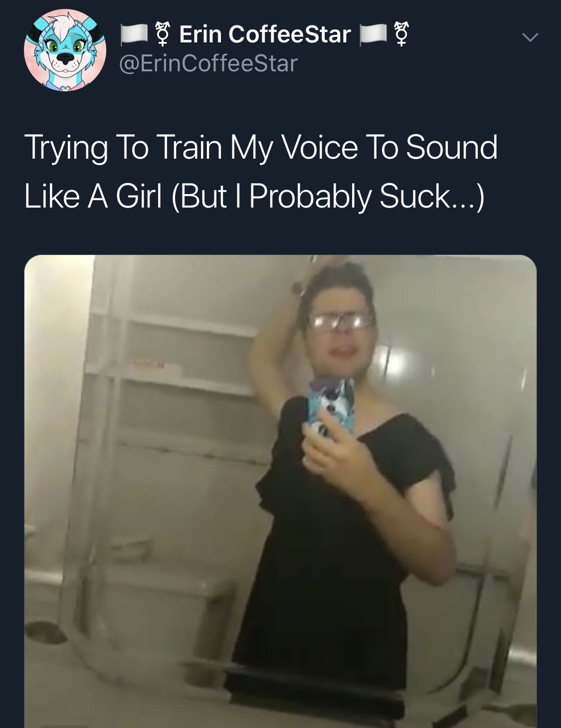Open the tweet options chevron

tap(530, 37)
